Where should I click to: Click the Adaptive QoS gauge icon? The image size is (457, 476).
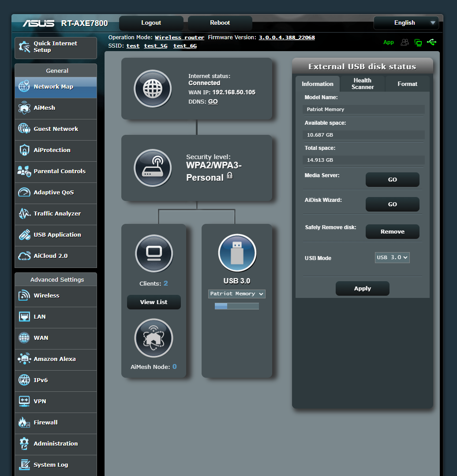point(24,192)
